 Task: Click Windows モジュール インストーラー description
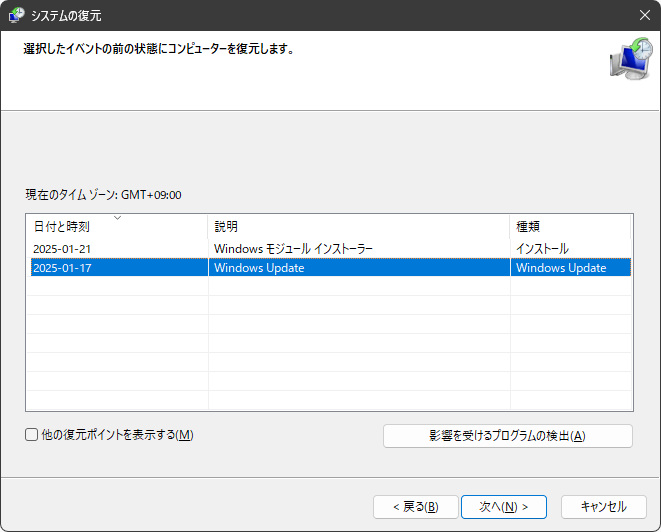pyautogui.click(x=293, y=249)
